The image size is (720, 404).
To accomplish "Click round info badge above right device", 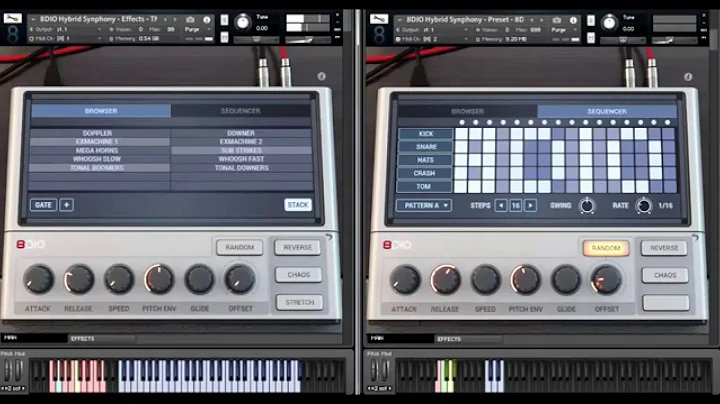I will pos(688,77).
